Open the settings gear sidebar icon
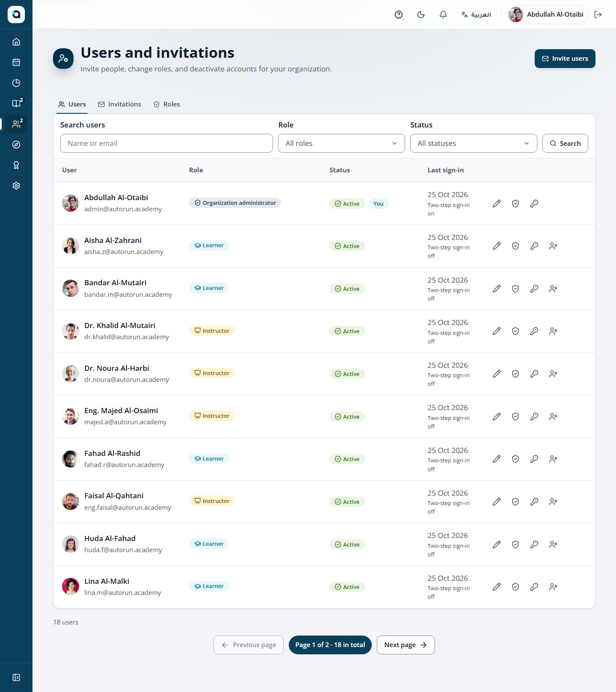 [16, 186]
